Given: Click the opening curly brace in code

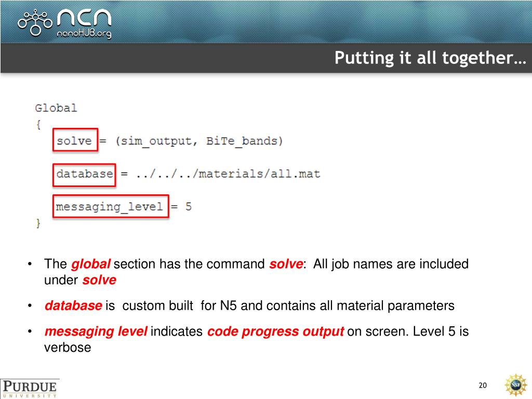Looking at the screenshot, I should tap(38, 125).
